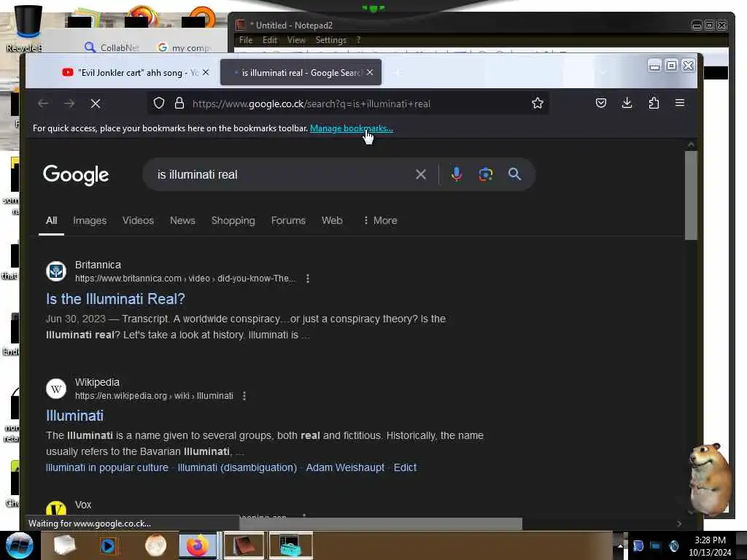Screen dimensions: 747x560
Task: Stop loading the page in Firefox
Action: (96, 104)
